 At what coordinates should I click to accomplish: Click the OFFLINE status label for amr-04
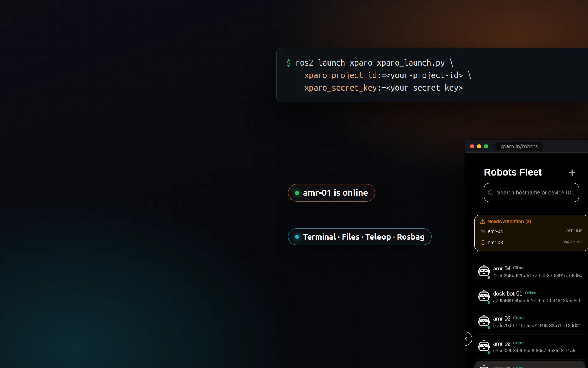(x=574, y=231)
